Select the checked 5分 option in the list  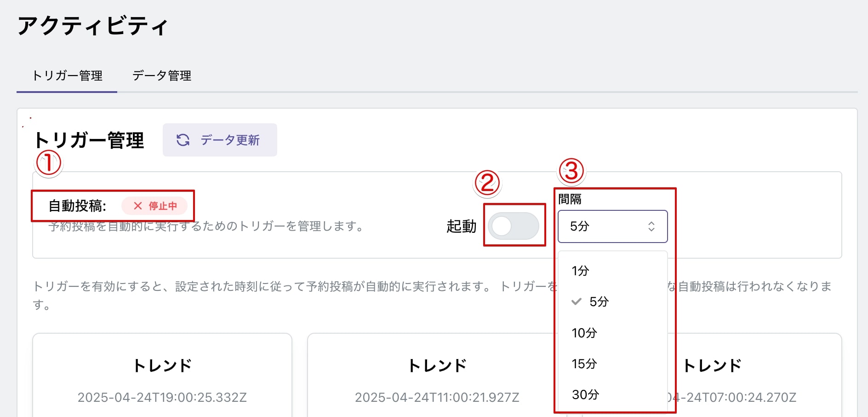click(x=612, y=301)
